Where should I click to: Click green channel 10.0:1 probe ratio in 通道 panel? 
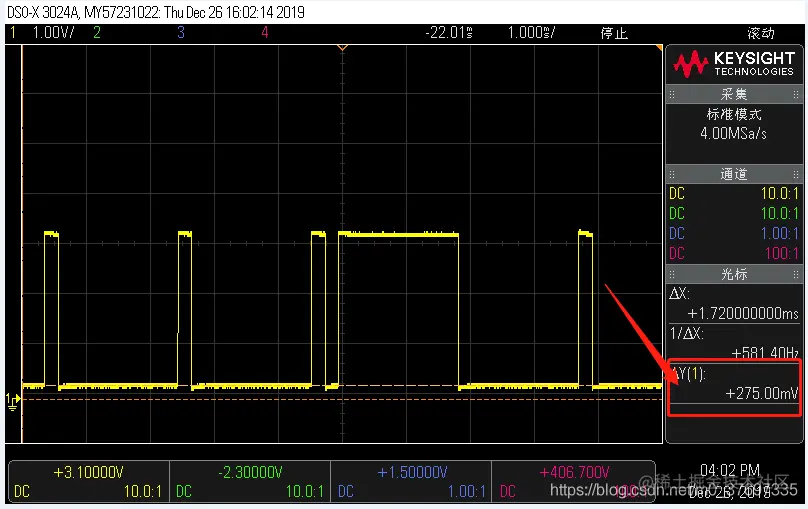(779, 213)
